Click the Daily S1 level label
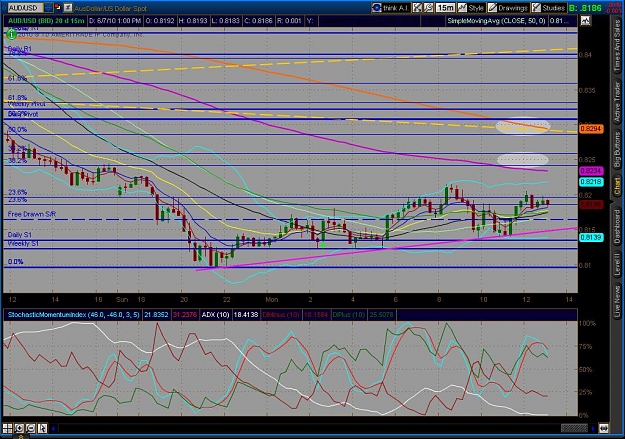Image resolution: width=625 pixels, height=439 pixels. click(20, 235)
